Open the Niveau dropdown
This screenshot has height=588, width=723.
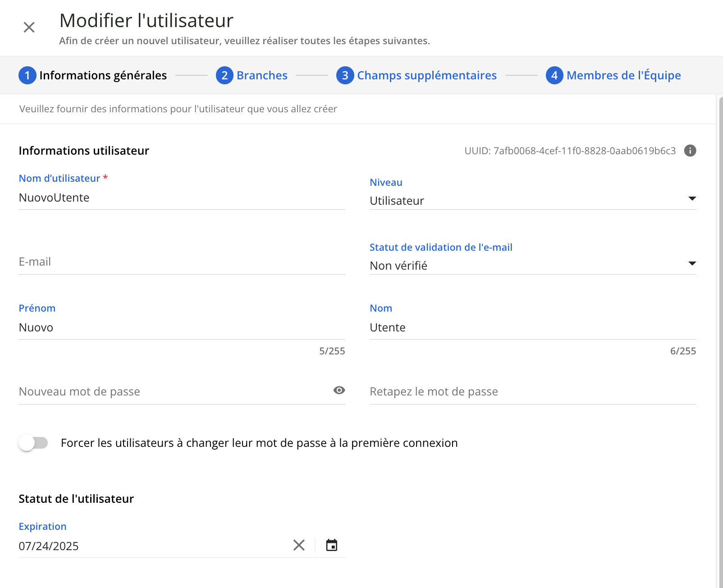(692, 198)
